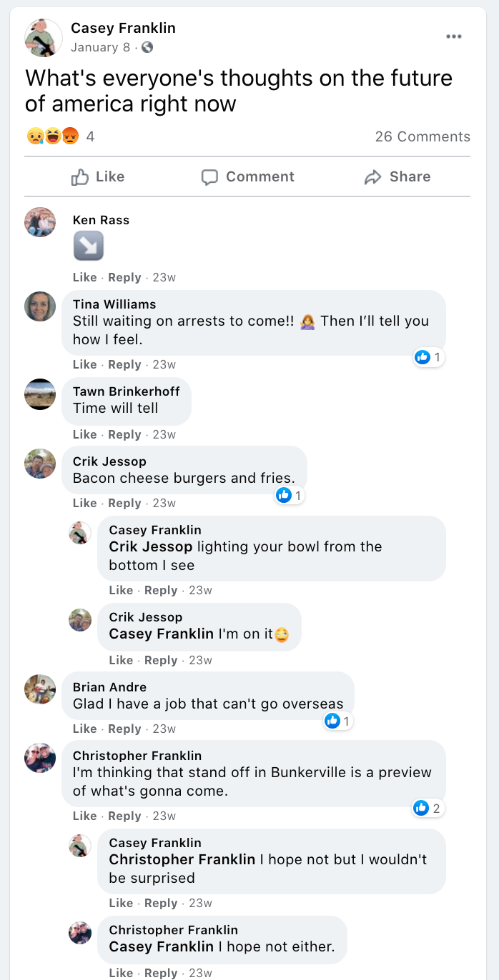Click Tina Williams' profile avatar
Screen dimensions: 499x980
pyautogui.click(x=40, y=306)
